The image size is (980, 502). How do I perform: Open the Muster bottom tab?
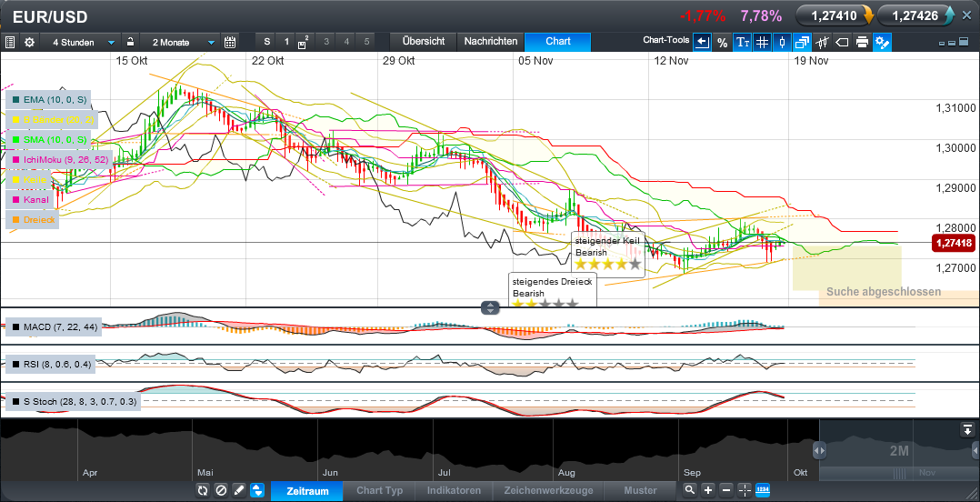coord(641,491)
